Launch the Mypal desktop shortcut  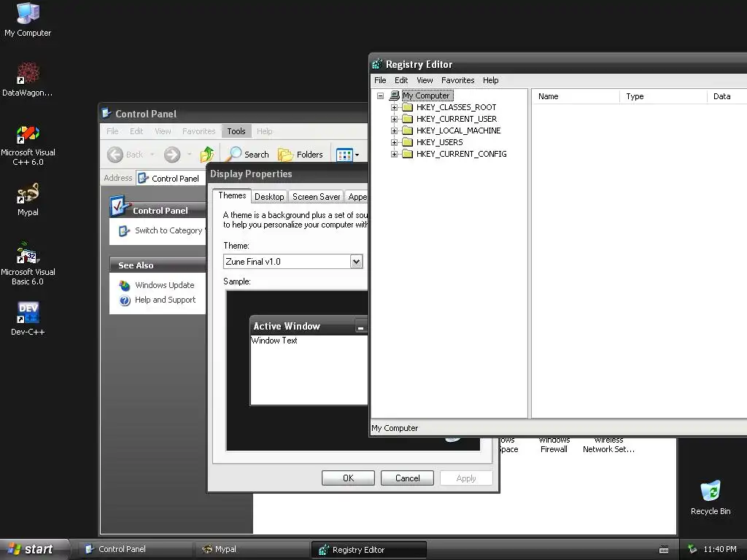(28, 200)
